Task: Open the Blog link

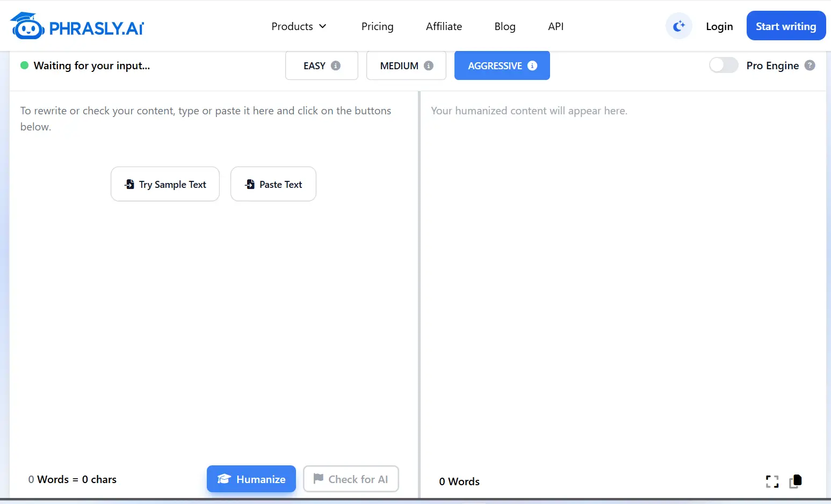Action: (505, 26)
